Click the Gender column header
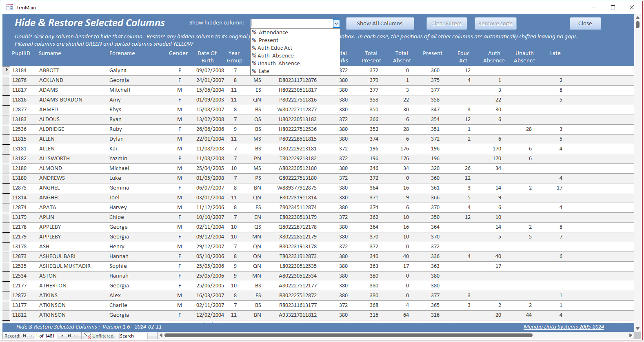This screenshot has width=644, height=342. [178, 53]
